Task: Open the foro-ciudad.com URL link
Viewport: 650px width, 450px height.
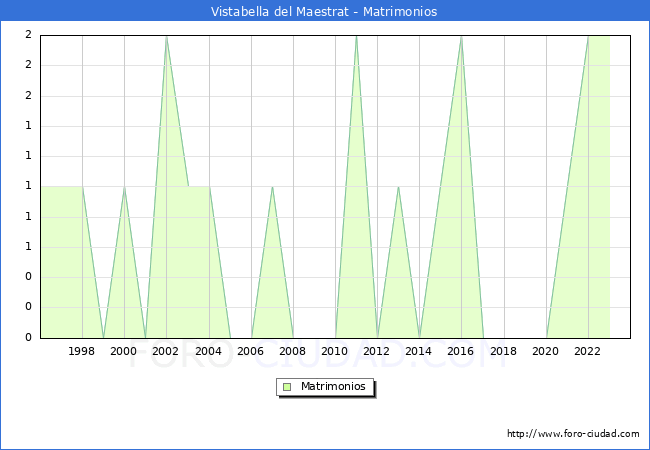Action: point(573,434)
